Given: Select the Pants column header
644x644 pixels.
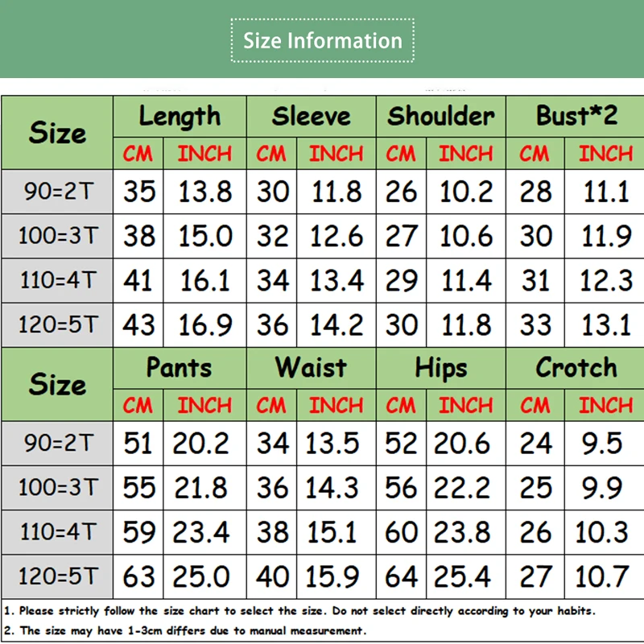Looking at the screenshot, I should click(180, 368).
